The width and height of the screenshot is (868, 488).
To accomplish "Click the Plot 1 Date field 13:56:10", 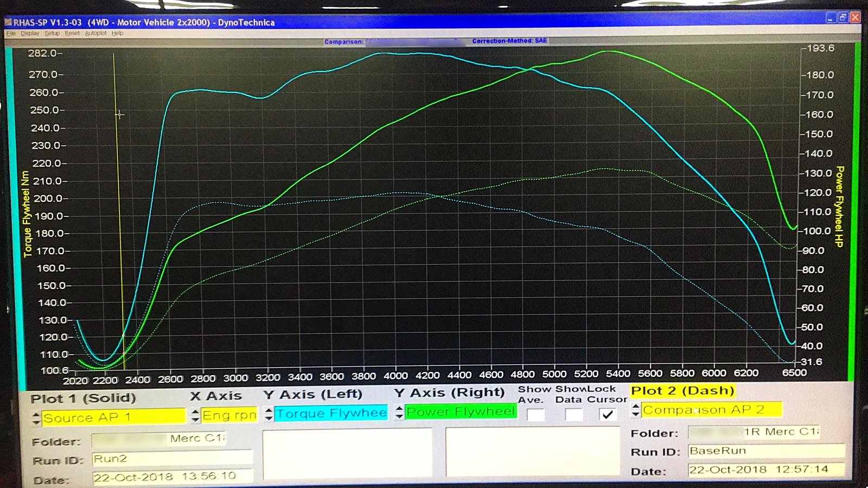I will (172, 477).
